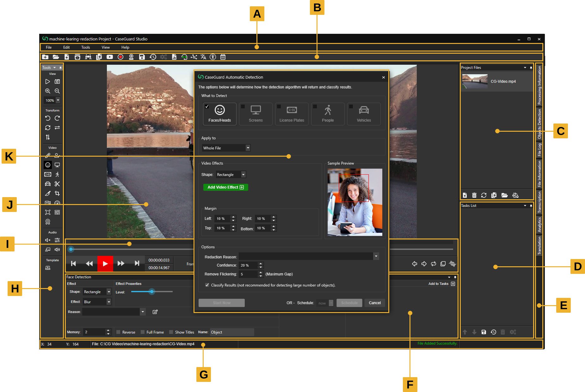The height and width of the screenshot is (392, 585).
Task: Click the open folder icon in top toolbar
Action: 56,57
